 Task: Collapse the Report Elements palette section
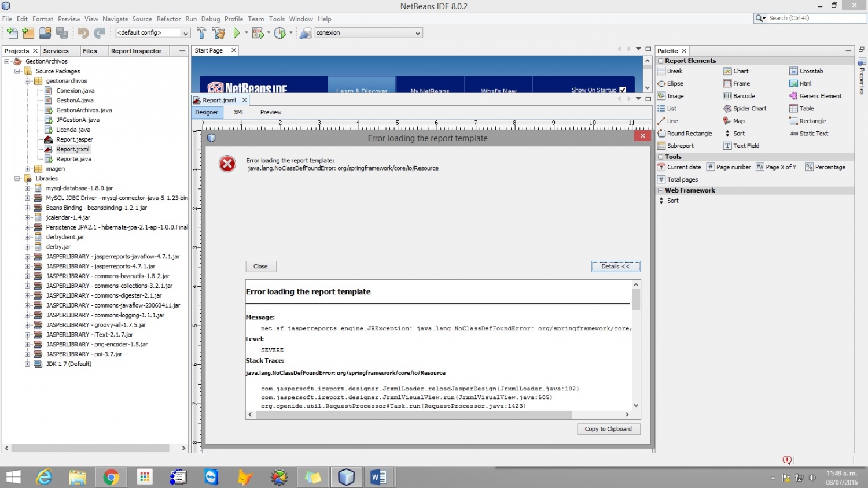[x=660, y=61]
